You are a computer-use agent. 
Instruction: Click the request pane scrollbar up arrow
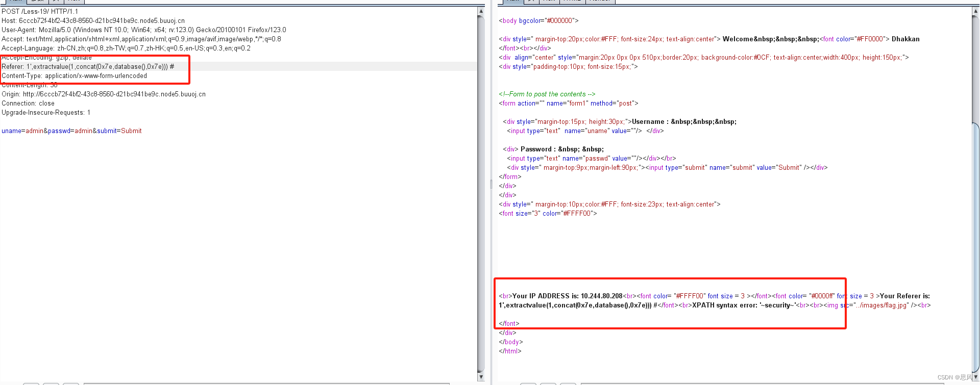point(481,11)
